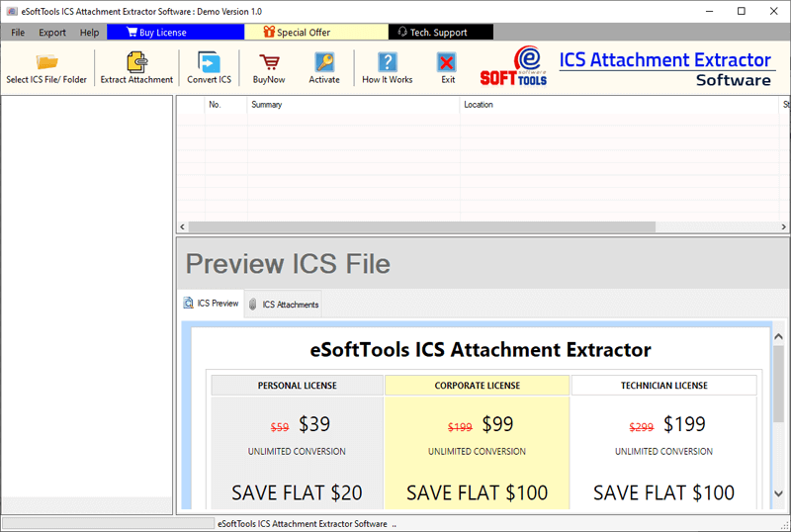Click the Extract Attachment toolbar icon
791x532 pixels.
click(x=136, y=62)
